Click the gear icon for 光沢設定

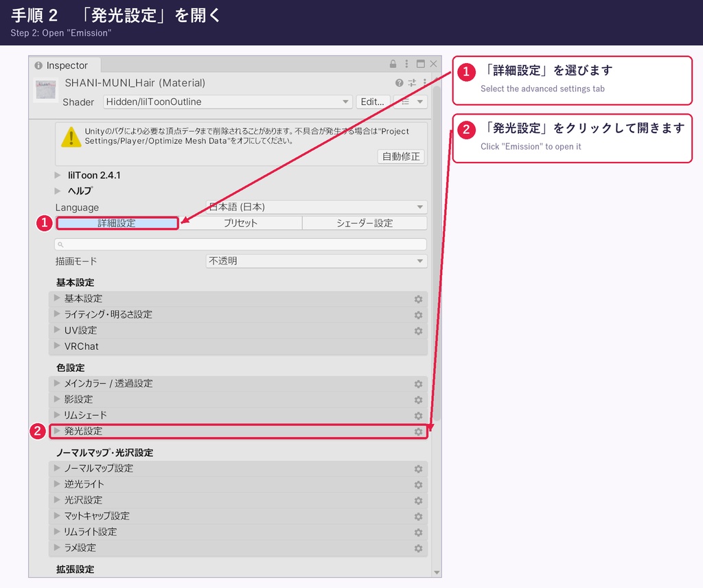tap(418, 501)
